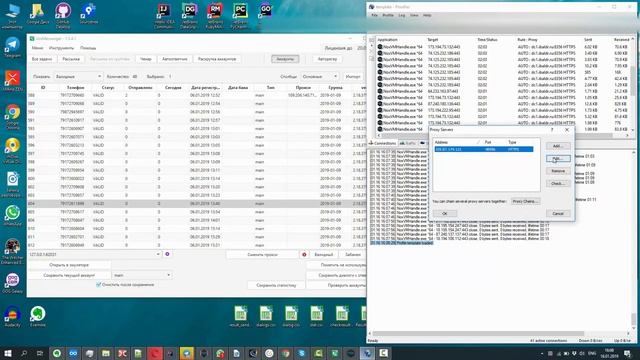Open the Sourcetree desktop shortcut
Screen dimensions: 640x360
click(88, 13)
